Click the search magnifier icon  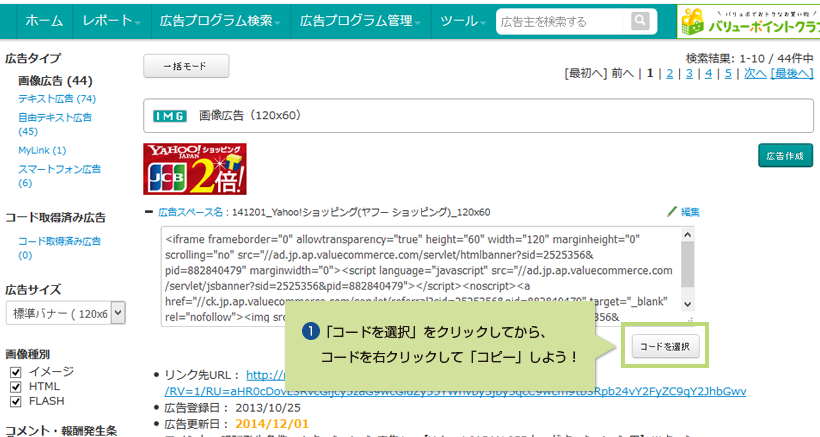click(640, 21)
